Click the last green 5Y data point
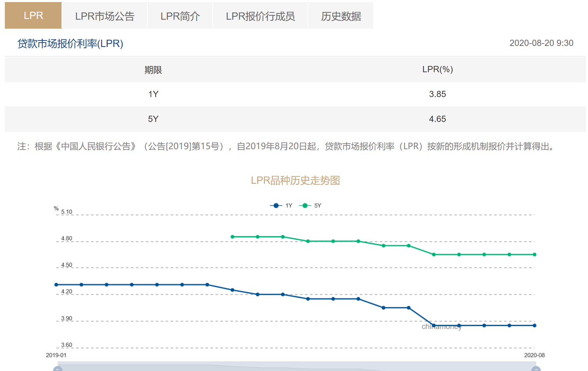 click(x=534, y=255)
